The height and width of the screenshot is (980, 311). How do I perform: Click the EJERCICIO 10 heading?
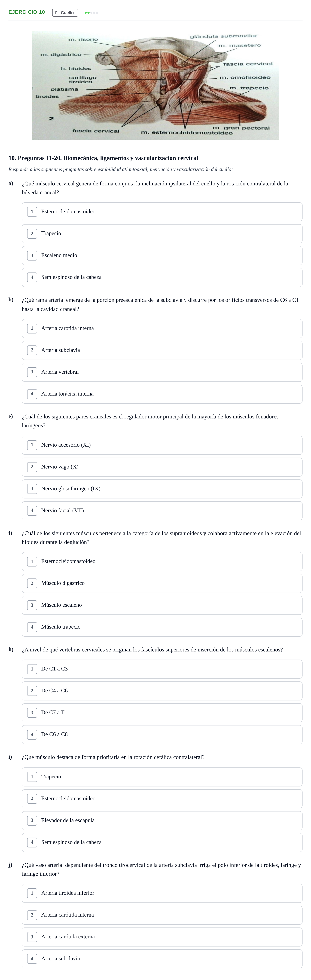click(x=27, y=12)
